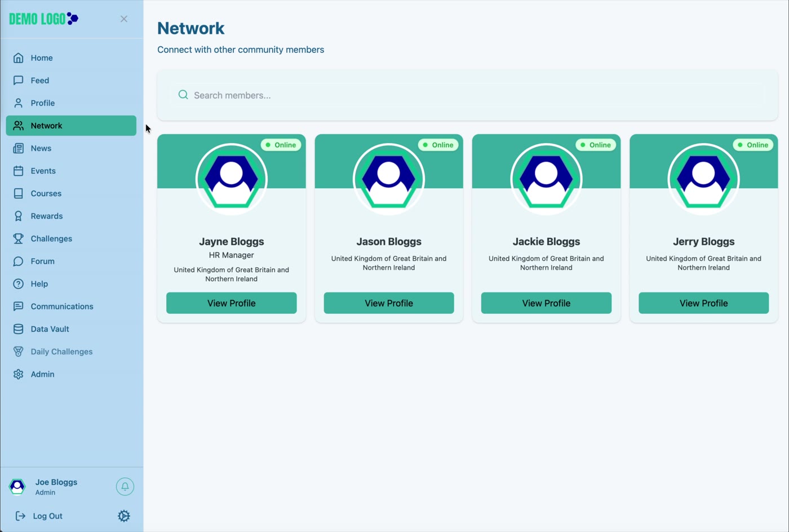Click the Network page heading
The width and height of the screenshot is (789, 532).
pyautogui.click(x=190, y=28)
